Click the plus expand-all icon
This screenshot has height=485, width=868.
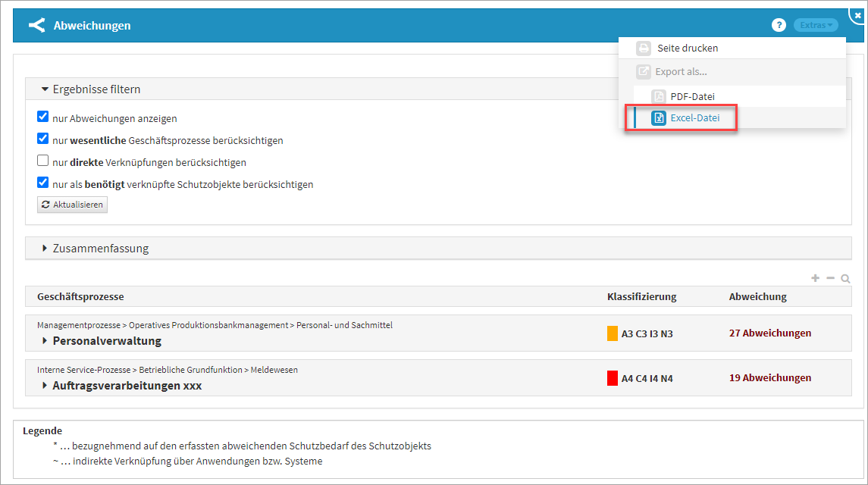click(816, 278)
